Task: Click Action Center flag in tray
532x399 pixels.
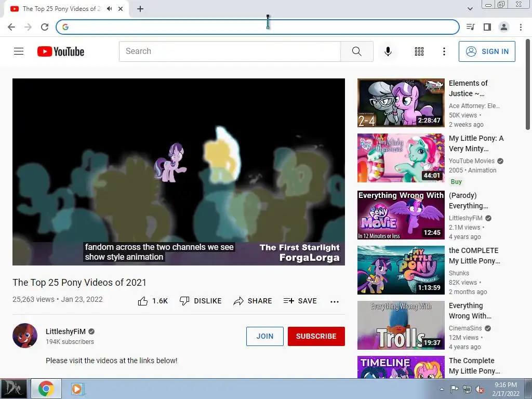Action: tap(454, 389)
